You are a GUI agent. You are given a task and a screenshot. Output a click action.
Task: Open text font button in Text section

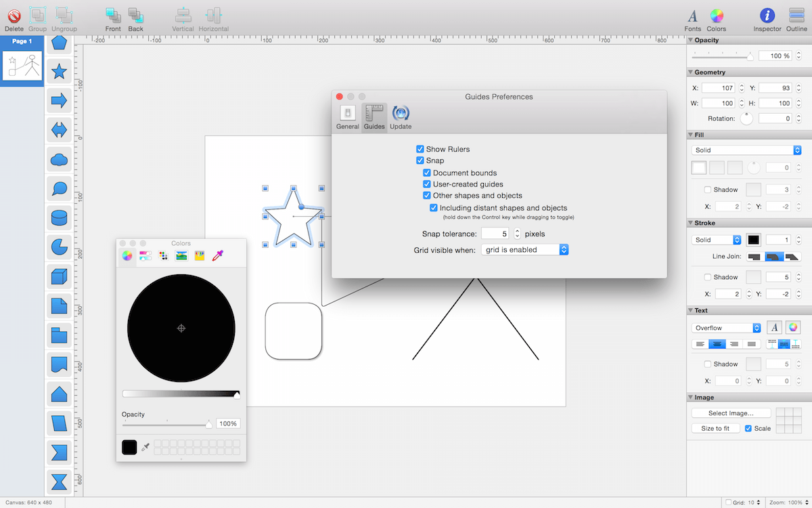775,328
